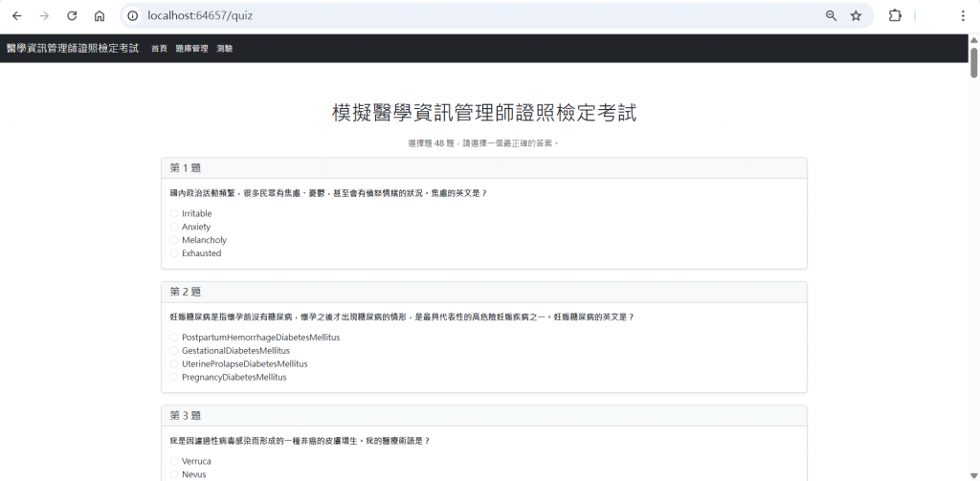Click question 3 text about 疣
980x481 pixels.
(300, 441)
